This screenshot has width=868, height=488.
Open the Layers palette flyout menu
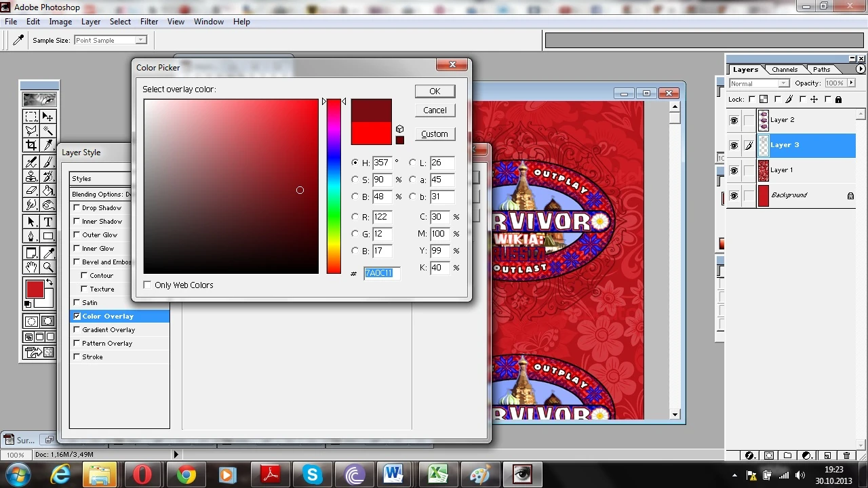click(x=861, y=69)
